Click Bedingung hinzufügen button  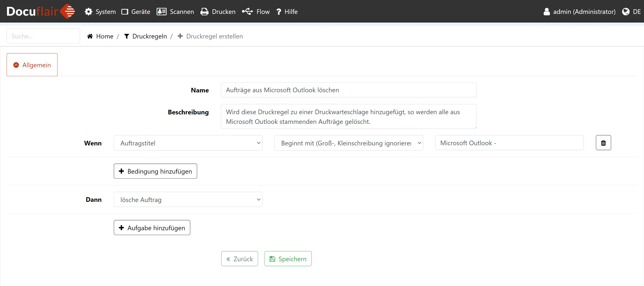click(x=155, y=171)
